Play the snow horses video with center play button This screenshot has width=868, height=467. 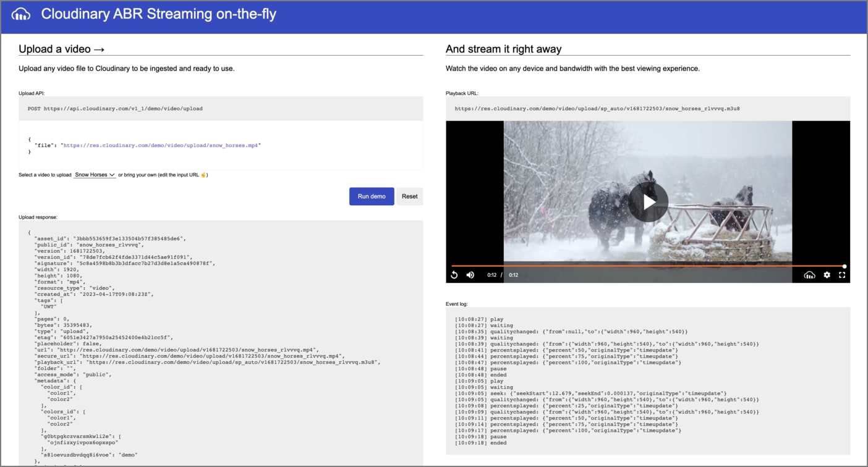(648, 202)
